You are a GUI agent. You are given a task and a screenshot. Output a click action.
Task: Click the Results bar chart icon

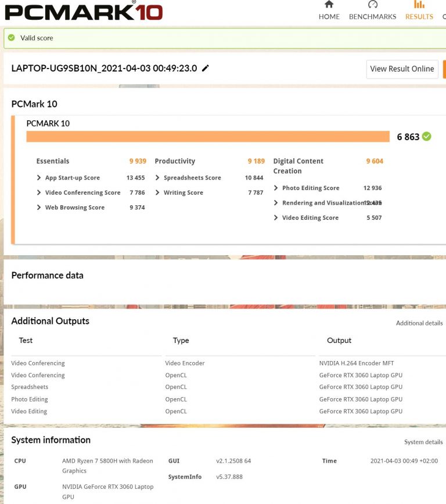(419, 5)
